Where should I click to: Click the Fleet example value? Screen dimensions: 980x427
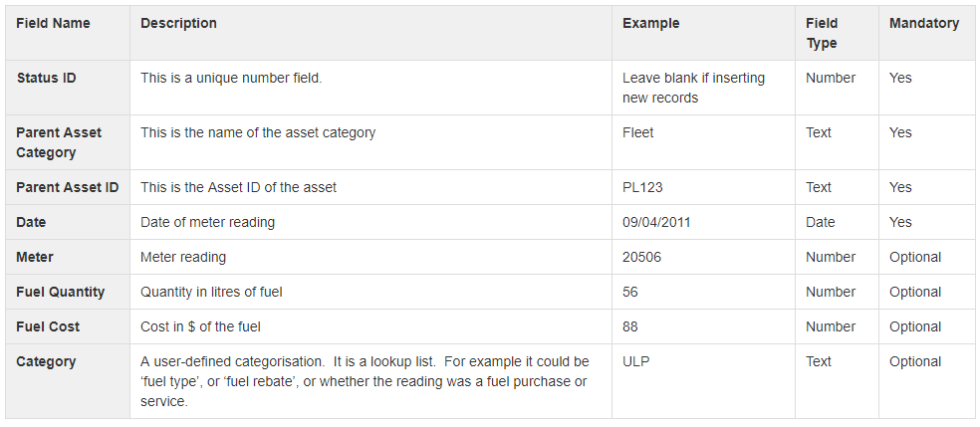(638, 132)
